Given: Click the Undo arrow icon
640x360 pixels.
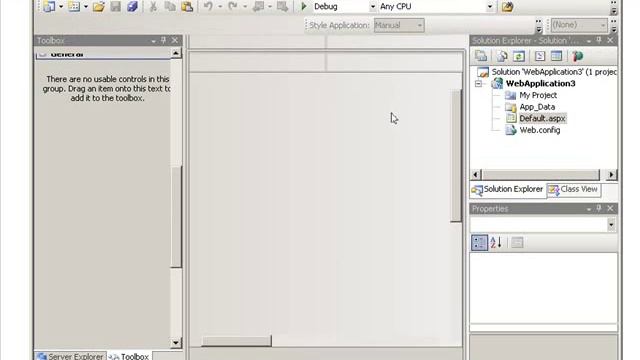Looking at the screenshot, I should (208, 7).
